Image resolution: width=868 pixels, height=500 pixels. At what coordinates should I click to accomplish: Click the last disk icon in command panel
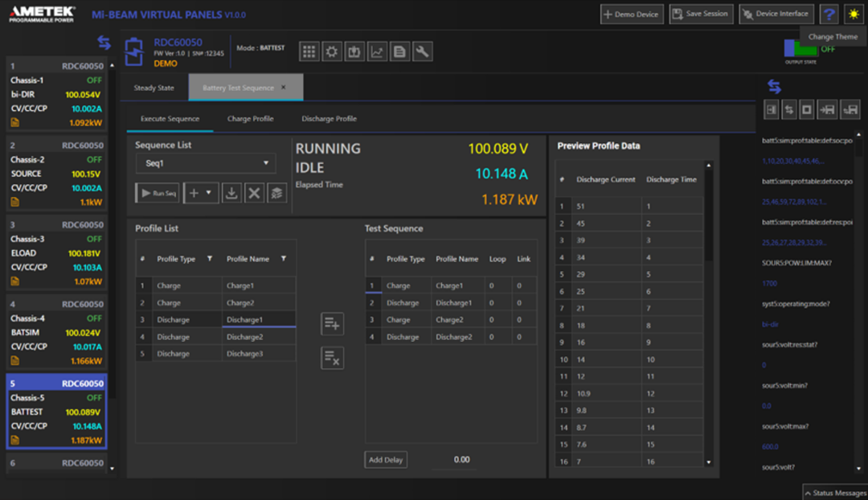850,109
